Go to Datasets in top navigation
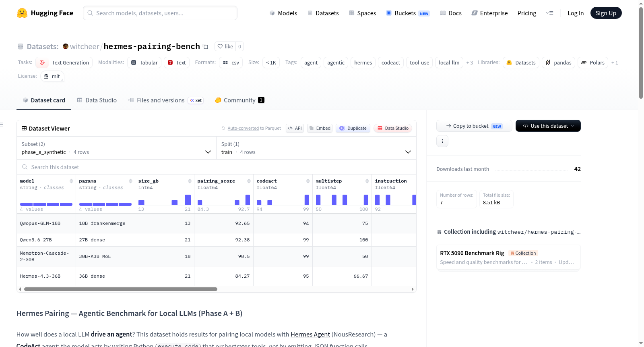The height and width of the screenshot is (347, 644). (323, 13)
